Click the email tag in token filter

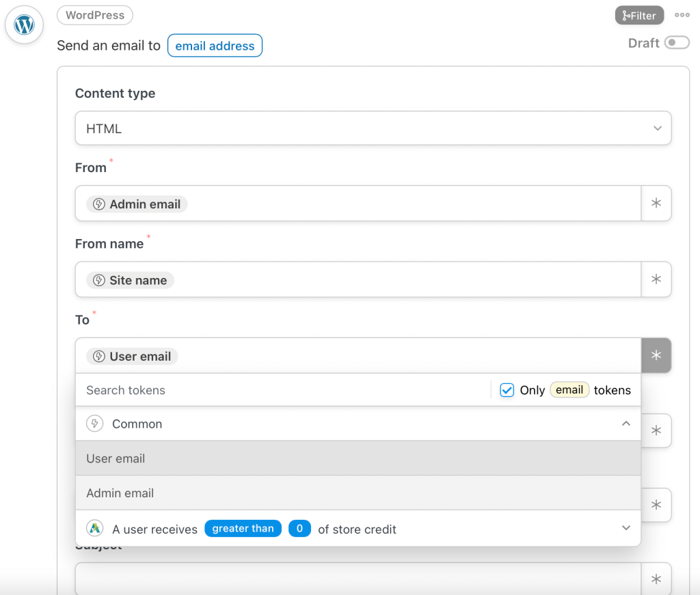click(x=569, y=390)
